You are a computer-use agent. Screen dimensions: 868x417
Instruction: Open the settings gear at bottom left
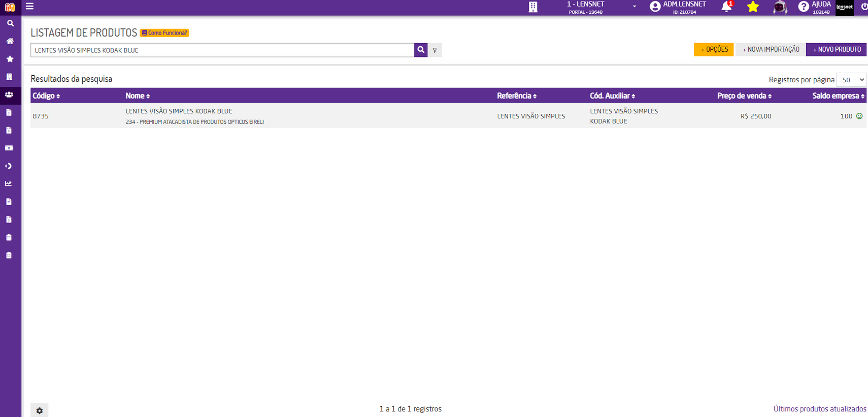[x=40, y=410]
